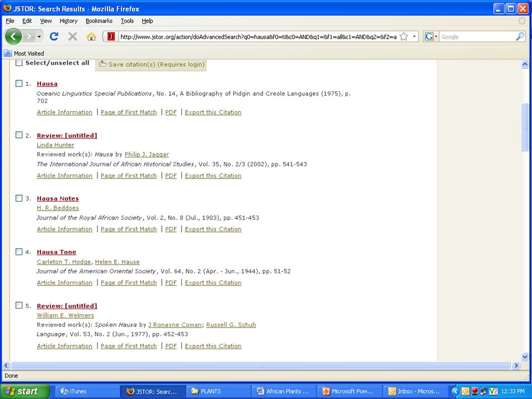This screenshot has height=399, width=532.
Task: Check the box for result 3 Hausa Notes
Action: [x=19, y=198]
